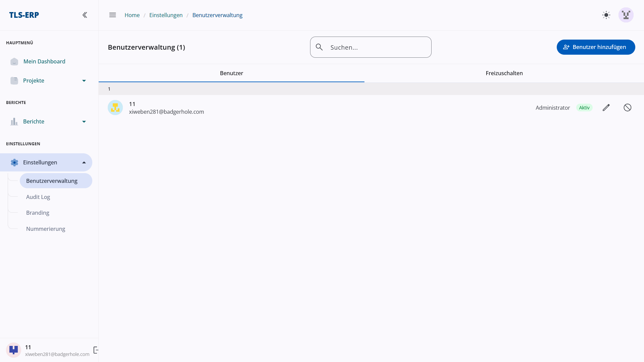Open the hamburger menu icon
Screen dimensions: 644x362
pos(113,15)
